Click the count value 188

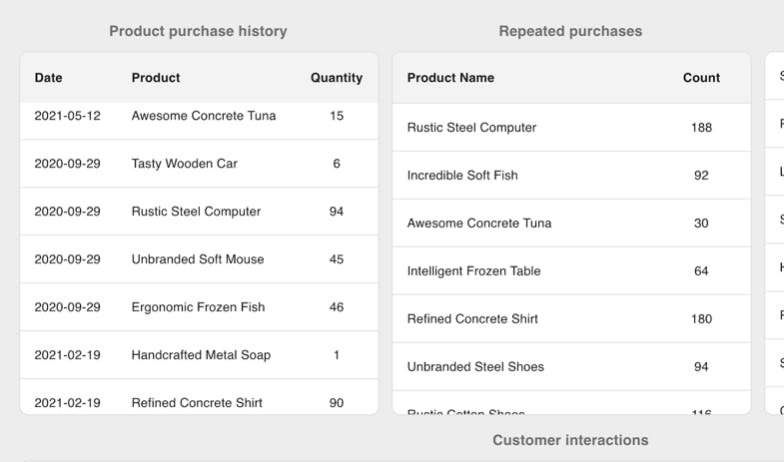pyautogui.click(x=701, y=128)
